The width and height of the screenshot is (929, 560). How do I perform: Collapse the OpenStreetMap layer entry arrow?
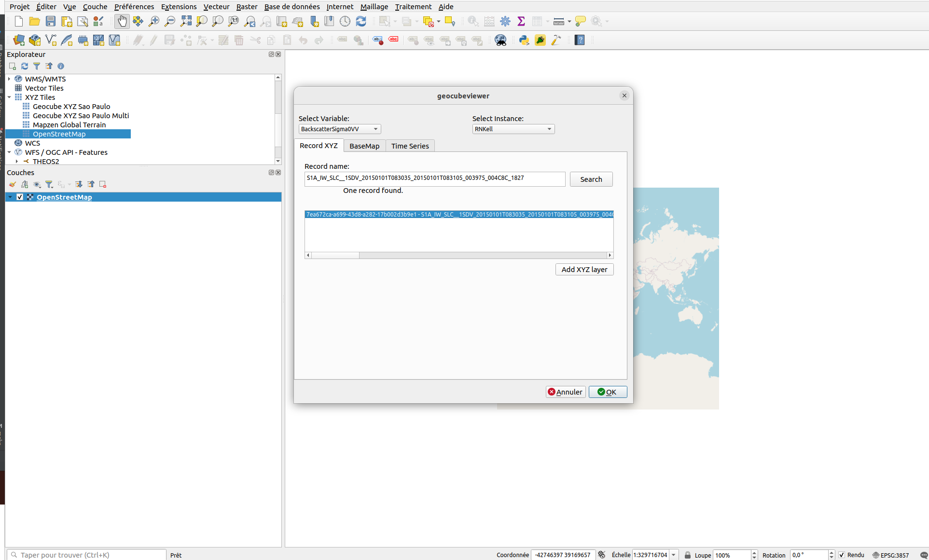(11, 197)
